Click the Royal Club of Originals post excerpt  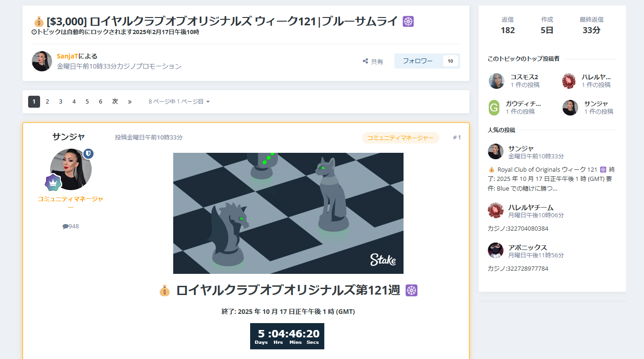click(550, 179)
